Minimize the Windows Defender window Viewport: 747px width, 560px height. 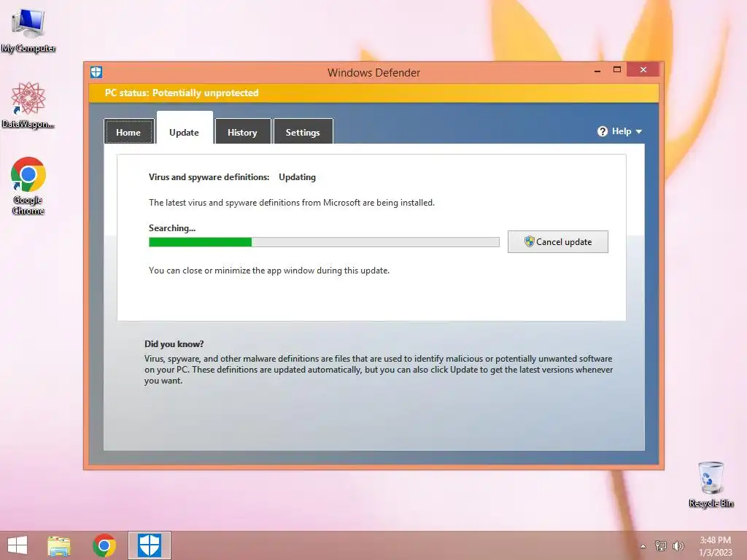point(597,70)
